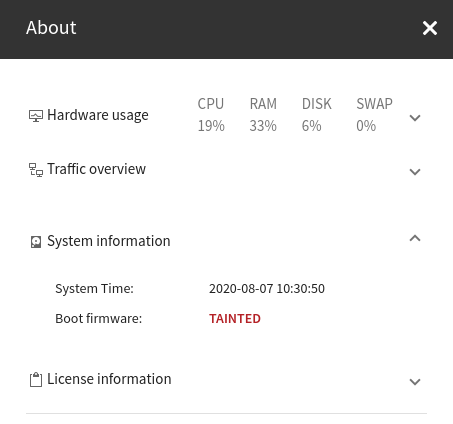Select the Hardware usage heading
This screenshot has height=424, width=453.
98,115
